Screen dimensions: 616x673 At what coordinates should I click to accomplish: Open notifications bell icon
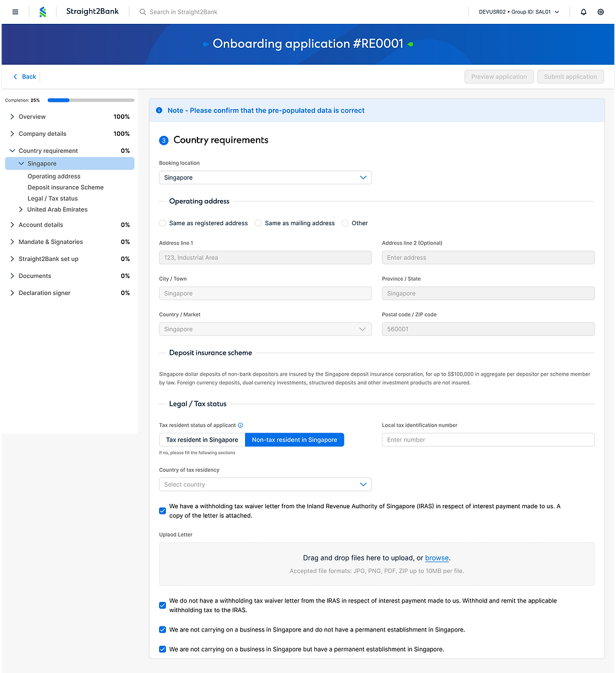(x=583, y=12)
